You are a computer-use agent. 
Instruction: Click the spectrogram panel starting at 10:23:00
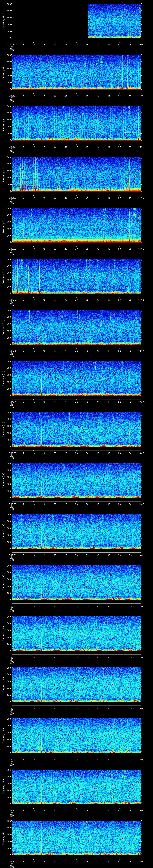[77, 736]
